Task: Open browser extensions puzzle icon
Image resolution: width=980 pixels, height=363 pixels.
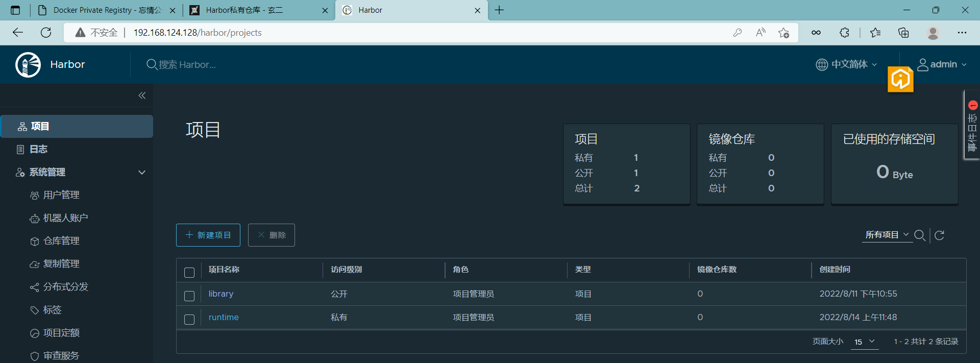Action: (x=844, y=33)
